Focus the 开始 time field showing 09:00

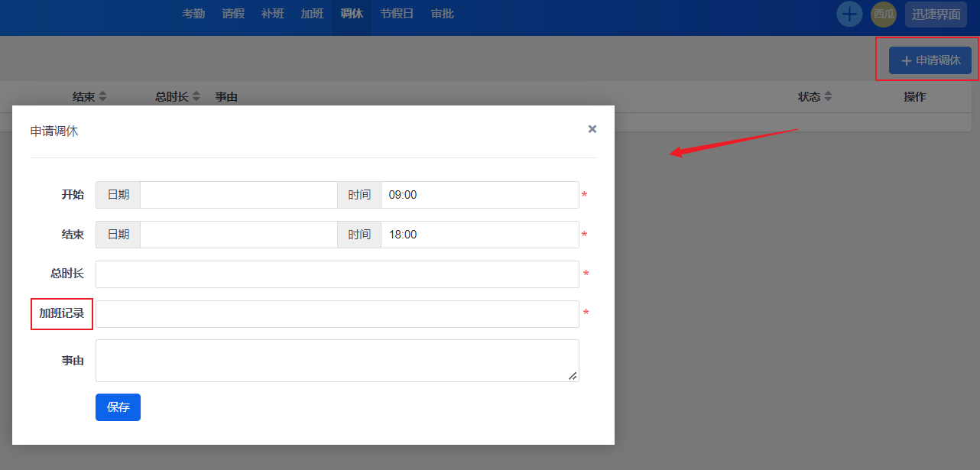[480, 195]
